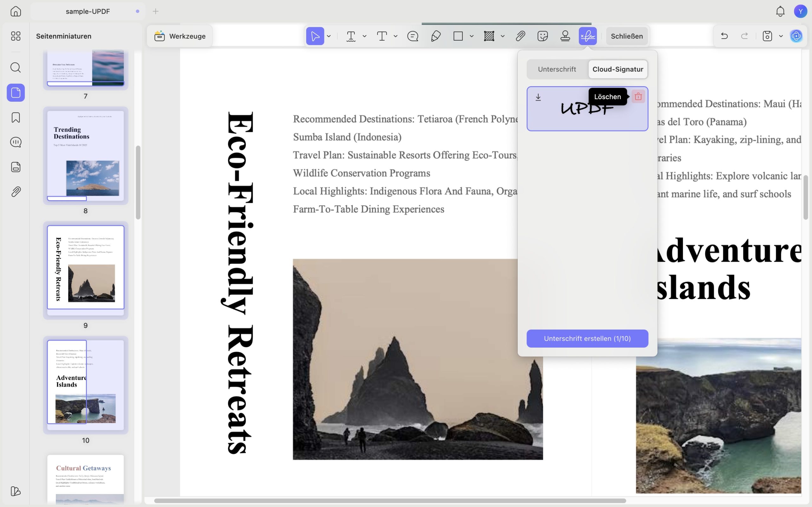Delete the UPDF signature with trash icon
Image resolution: width=812 pixels, height=507 pixels.
coord(638,97)
